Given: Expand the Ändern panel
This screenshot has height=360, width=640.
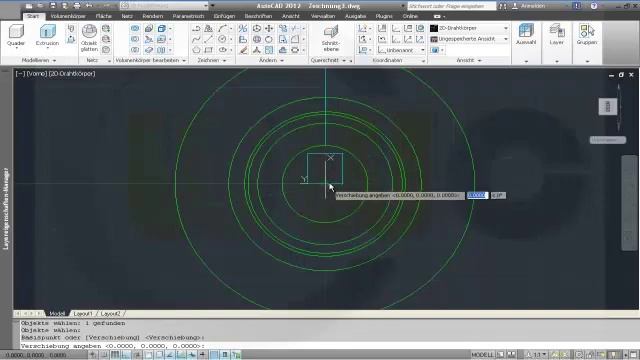Looking at the screenshot, I should pos(271,60).
